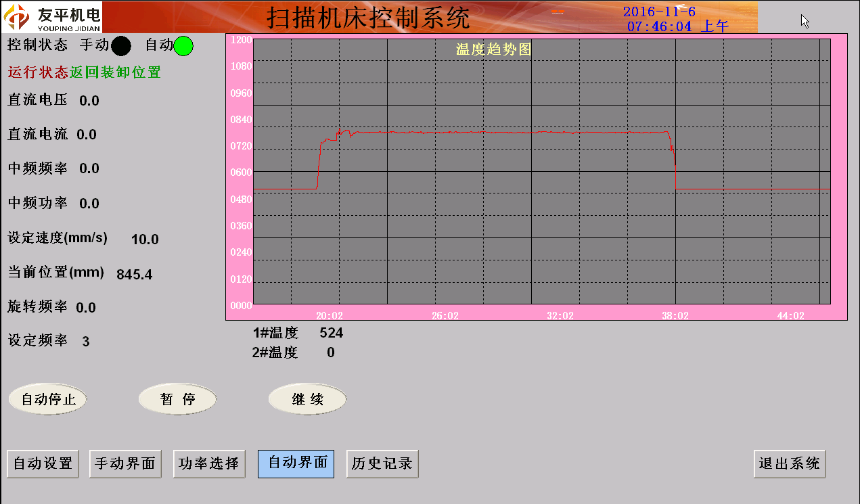860x504 pixels.
Task: Click the 38:02 time axis label
Action: 675,316
